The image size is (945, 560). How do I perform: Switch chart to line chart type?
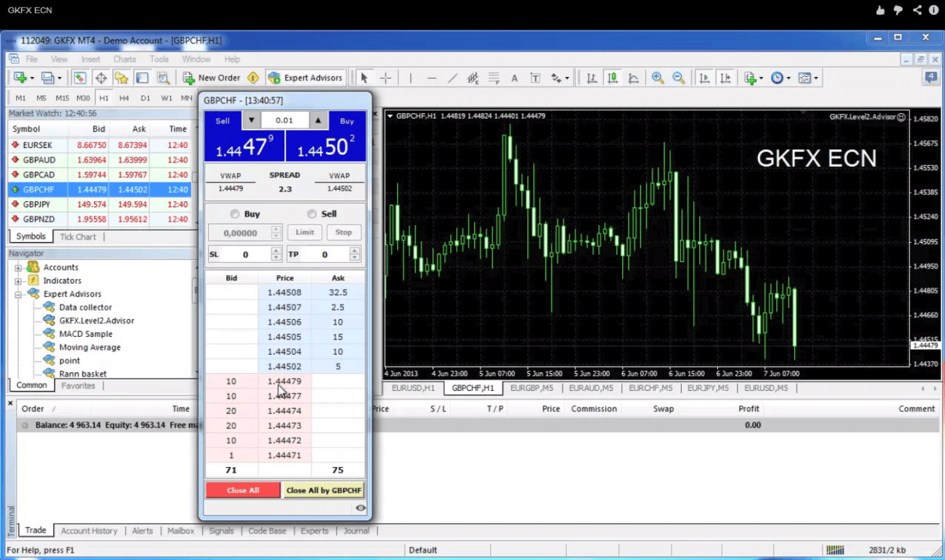633,78
